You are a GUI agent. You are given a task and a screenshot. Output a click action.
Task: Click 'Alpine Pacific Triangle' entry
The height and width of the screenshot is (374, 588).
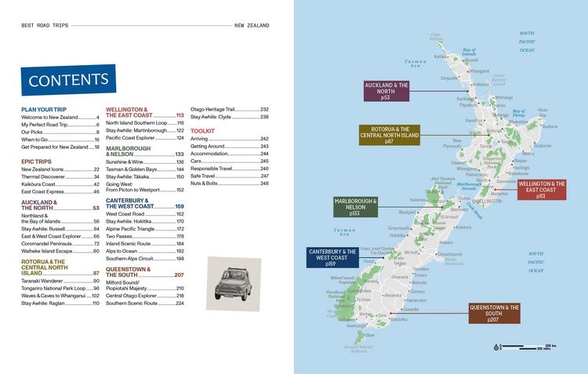(145, 229)
